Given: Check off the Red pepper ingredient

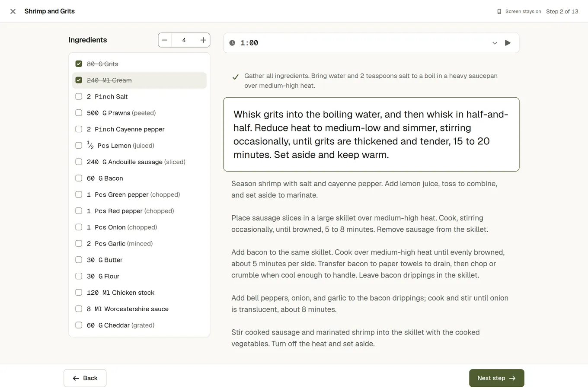Looking at the screenshot, I should [79, 211].
